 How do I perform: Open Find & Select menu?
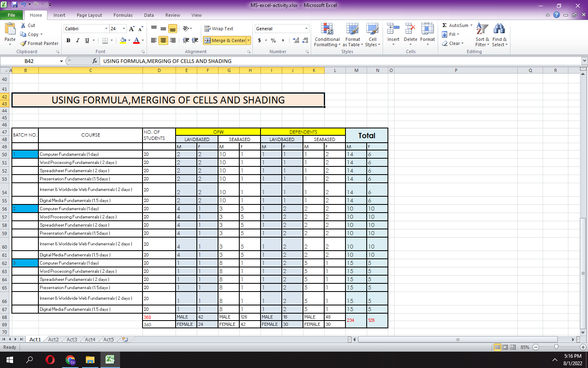(x=499, y=35)
